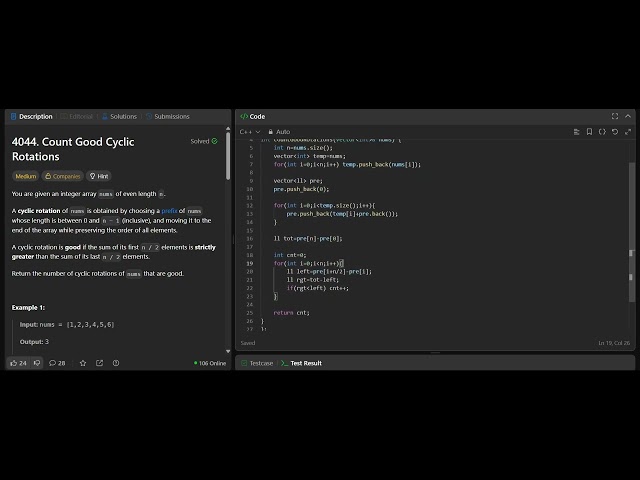Screen dimensions: 640x480
Task: Click line number 19 in the gutter
Action: 249,263
